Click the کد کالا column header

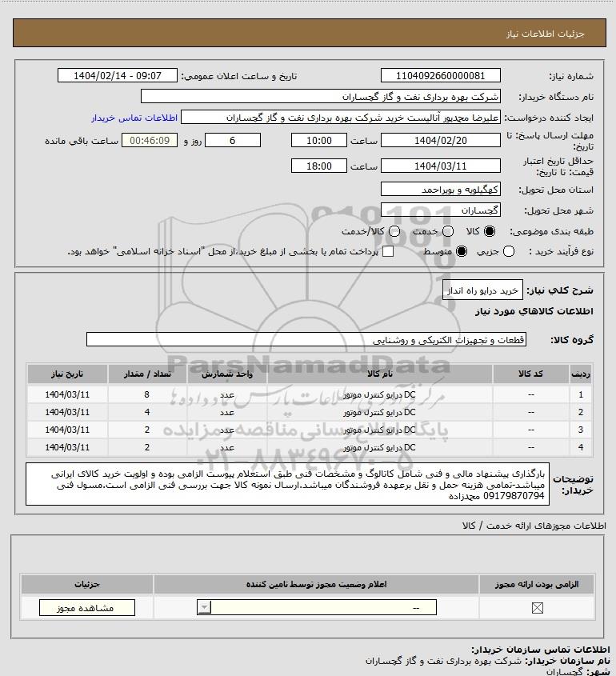530,374
